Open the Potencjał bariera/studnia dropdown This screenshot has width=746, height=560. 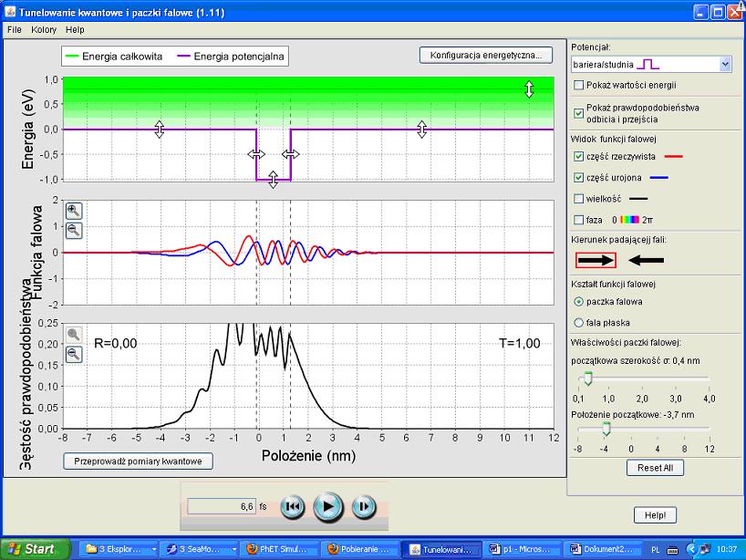point(651,64)
